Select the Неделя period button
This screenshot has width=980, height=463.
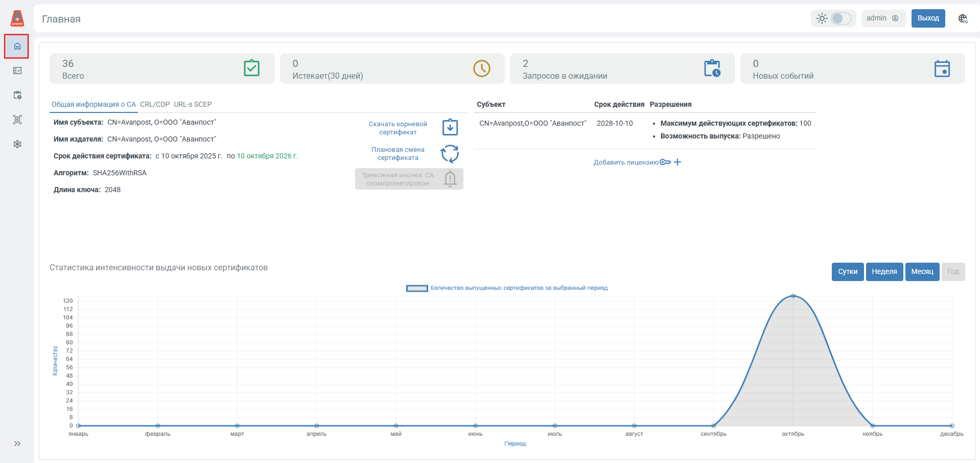click(884, 271)
